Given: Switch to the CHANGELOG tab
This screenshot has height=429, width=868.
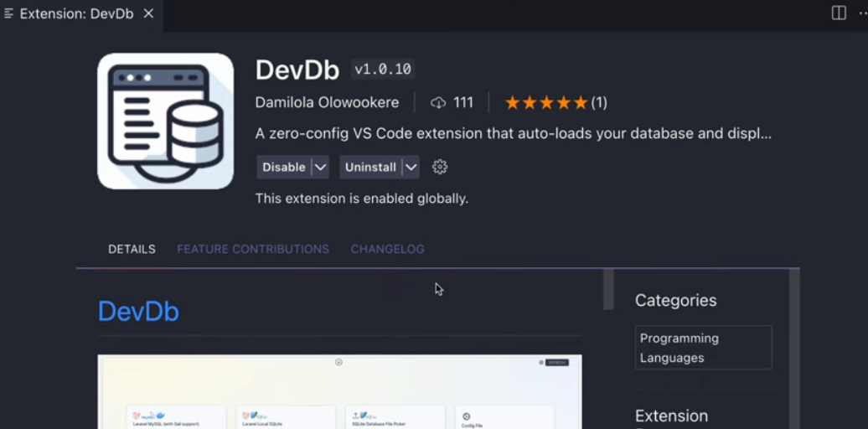Looking at the screenshot, I should (x=387, y=249).
